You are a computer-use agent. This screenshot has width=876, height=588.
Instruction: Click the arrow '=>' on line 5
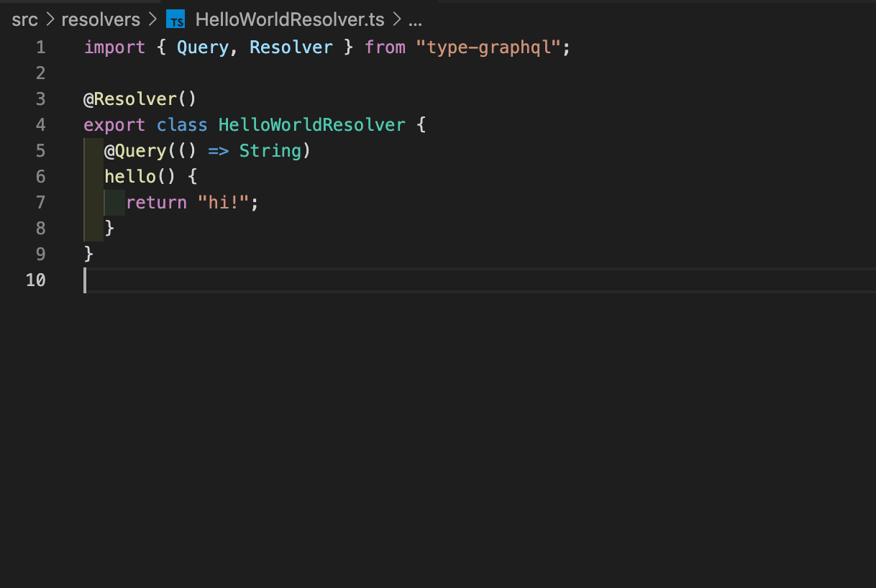[219, 150]
